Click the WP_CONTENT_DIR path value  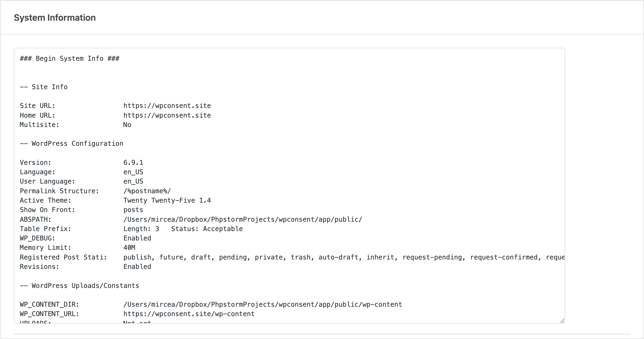[x=262, y=304]
